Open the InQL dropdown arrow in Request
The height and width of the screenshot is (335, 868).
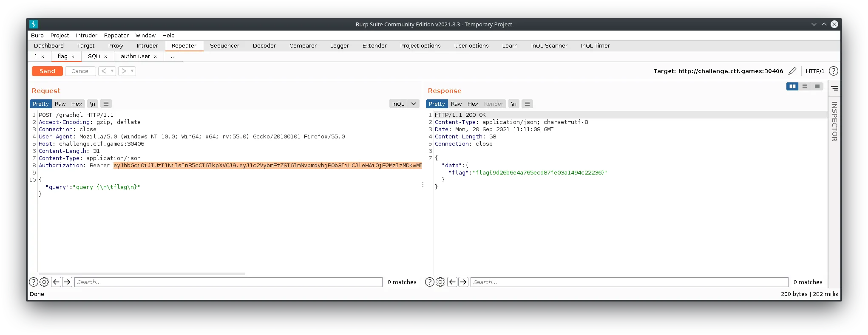414,104
